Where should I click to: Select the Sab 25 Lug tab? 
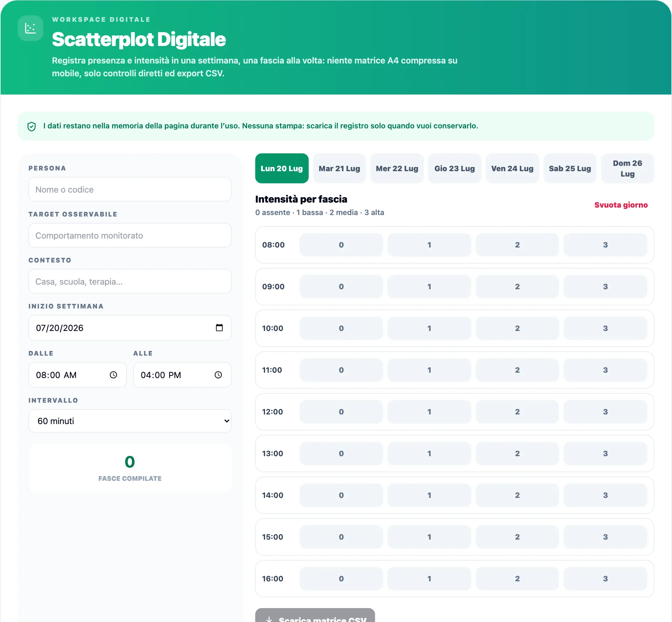[x=570, y=168]
